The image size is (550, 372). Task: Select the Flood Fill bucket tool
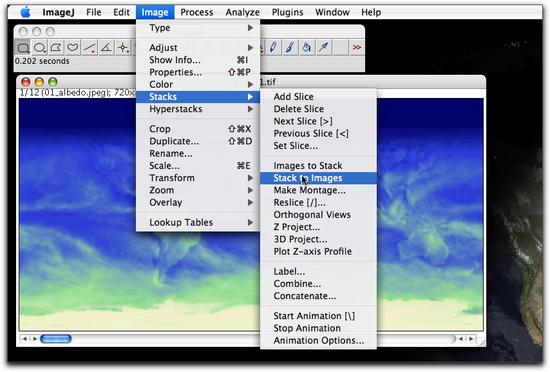pos(307,47)
